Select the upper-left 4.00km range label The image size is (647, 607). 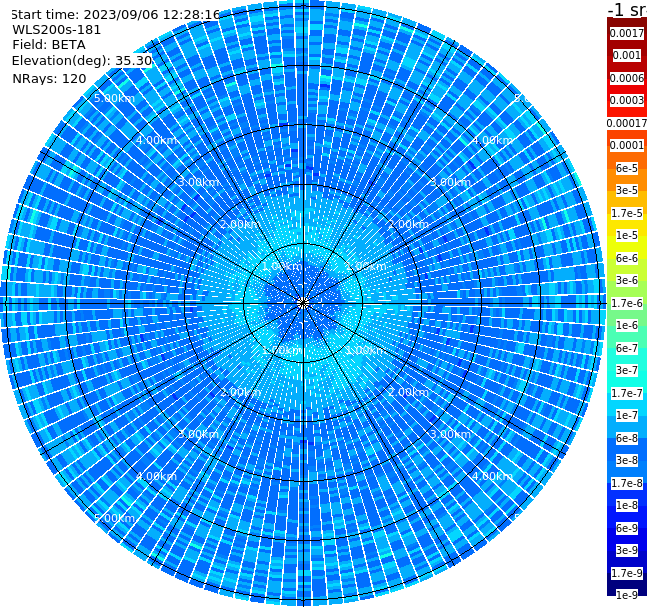[x=156, y=140]
